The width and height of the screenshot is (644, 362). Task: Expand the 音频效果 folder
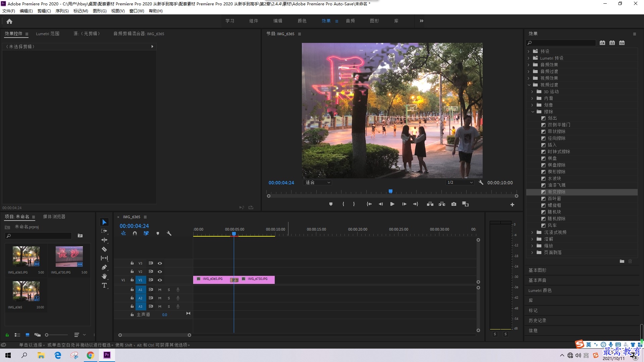[x=529, y=65]
